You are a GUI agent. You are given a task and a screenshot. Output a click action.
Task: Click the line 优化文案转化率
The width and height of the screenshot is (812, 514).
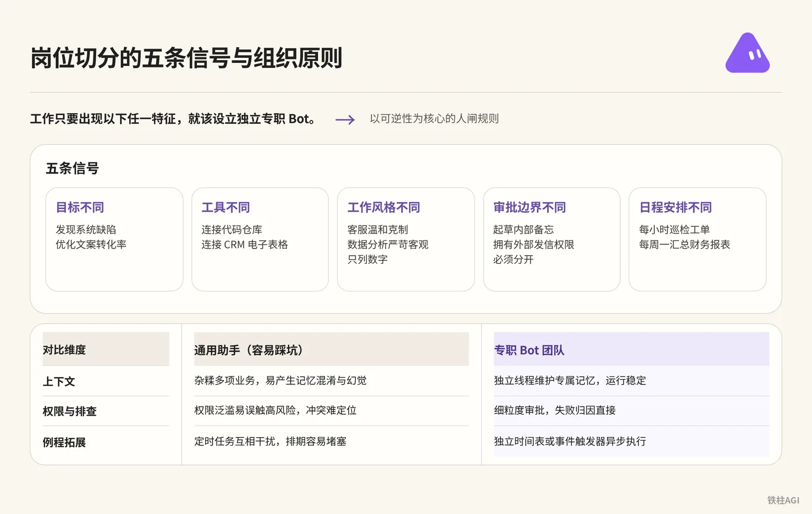91,245
